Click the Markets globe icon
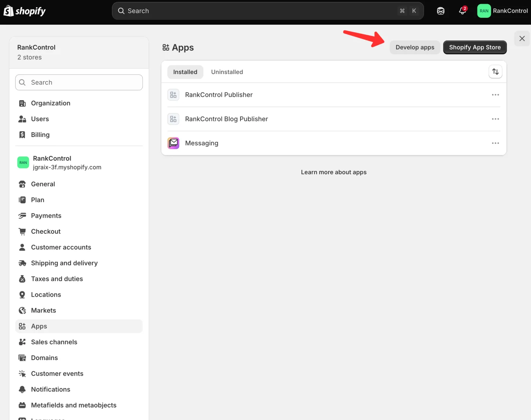This screenshot has width=531, height=420. (x=22, y=311)
